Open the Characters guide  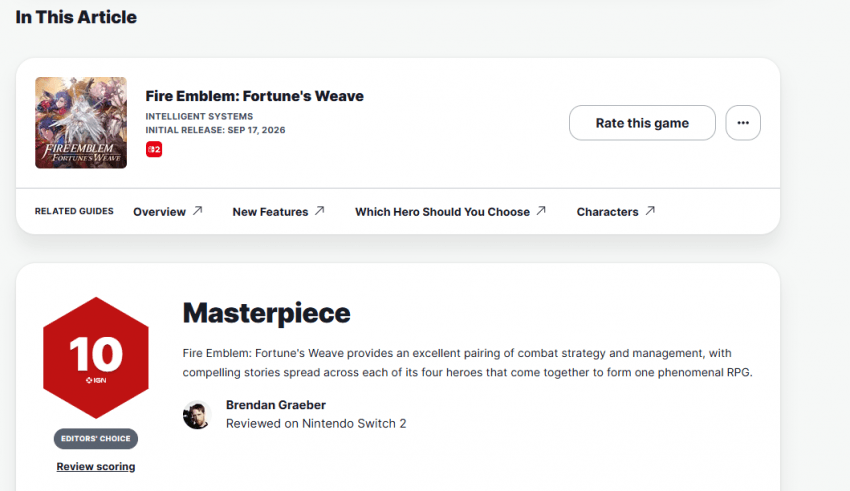(x=607, y=212)
